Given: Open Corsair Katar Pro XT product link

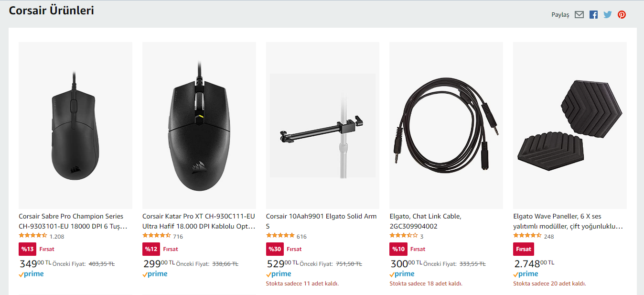Looking at the screenshot, I should [x=199, y=221].
